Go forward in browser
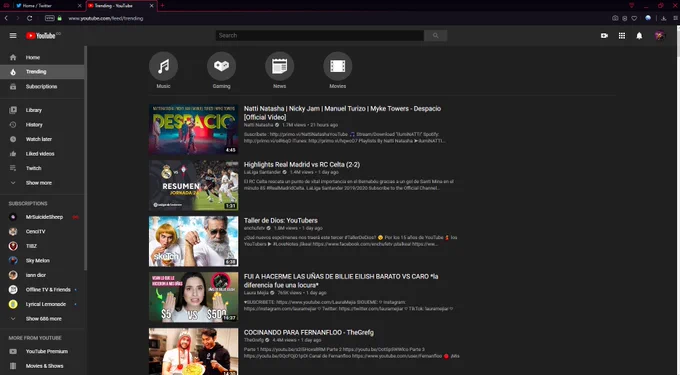Viewport: 680px width, 375px height. [17, 18]
